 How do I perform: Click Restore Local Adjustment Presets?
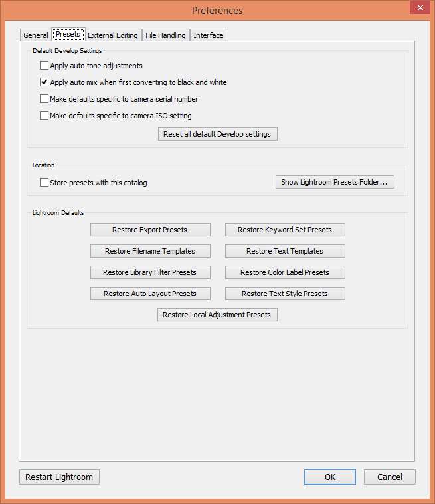[217, 315]
